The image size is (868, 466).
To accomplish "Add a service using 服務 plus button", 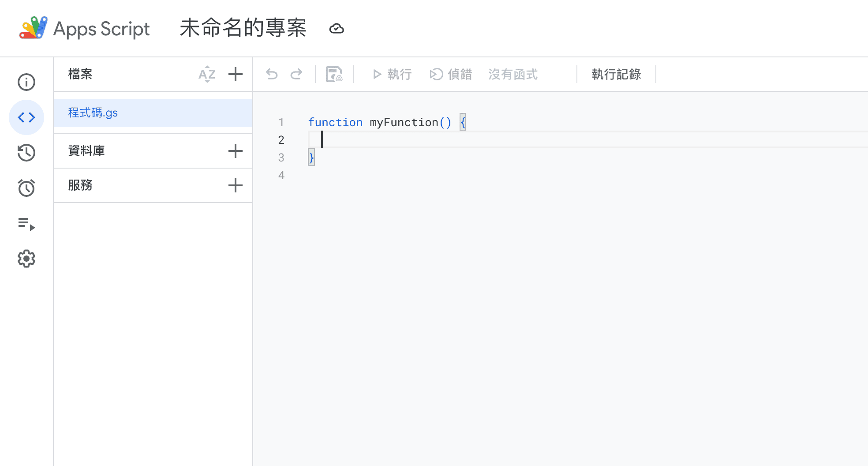I will (236, 185).
